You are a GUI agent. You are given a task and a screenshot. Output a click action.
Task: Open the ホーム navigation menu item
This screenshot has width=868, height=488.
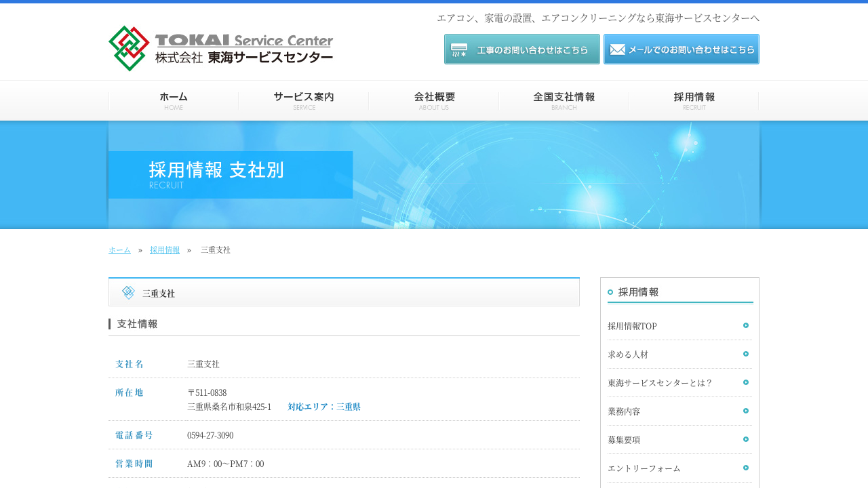[174, 100]
